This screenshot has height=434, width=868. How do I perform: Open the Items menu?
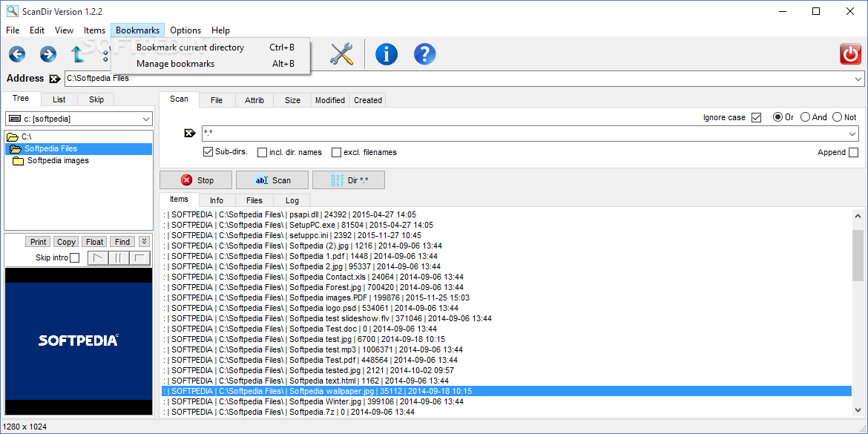coord(95,30)
